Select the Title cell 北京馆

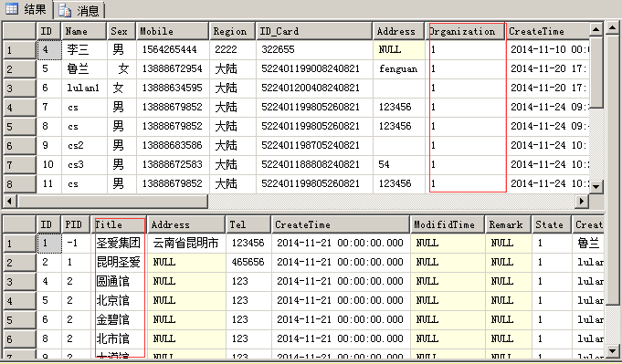tap(119, 300)
